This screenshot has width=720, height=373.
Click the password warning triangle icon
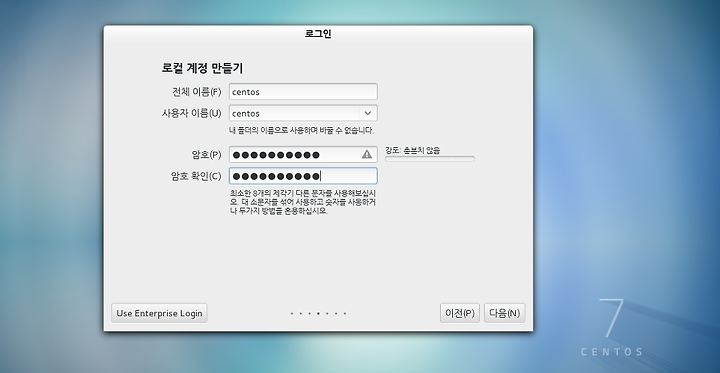click(366, 154)
